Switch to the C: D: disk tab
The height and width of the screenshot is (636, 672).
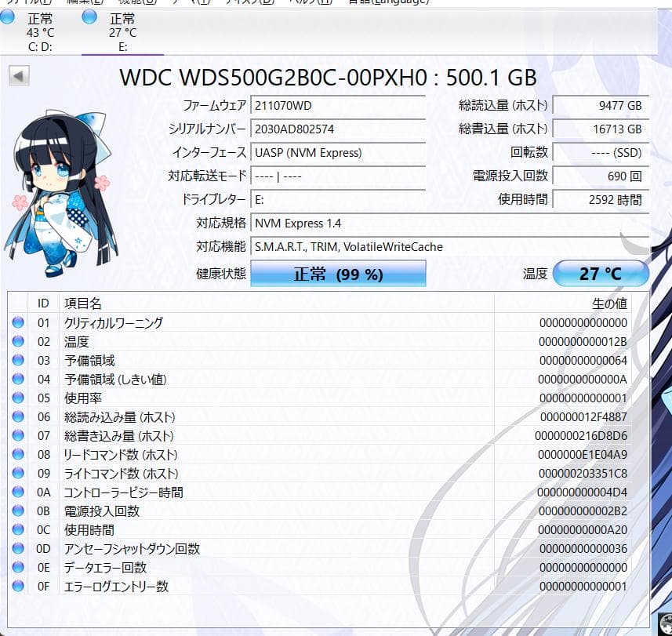click(x=40, y=33)
